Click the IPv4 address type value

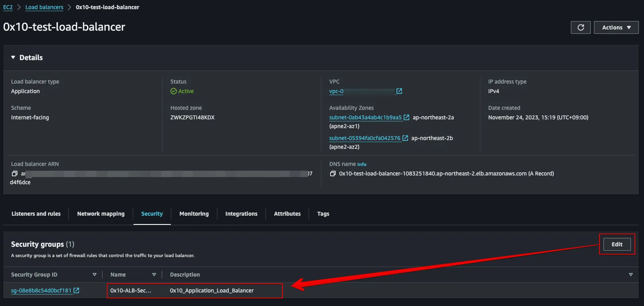tap(494, 91)
